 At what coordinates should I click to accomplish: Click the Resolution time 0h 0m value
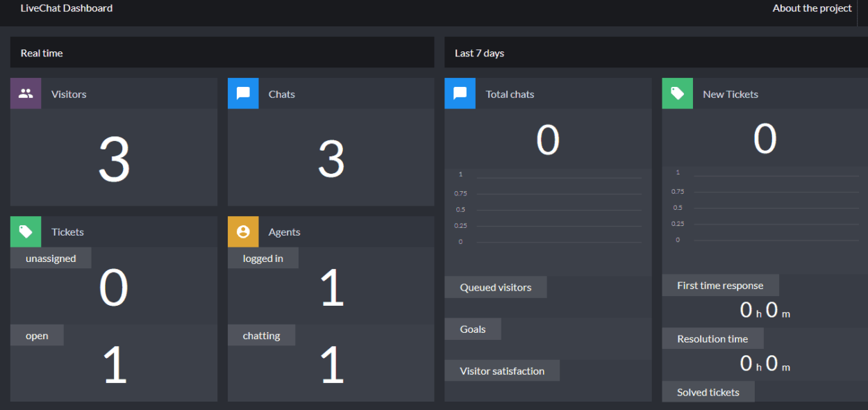pyautogui.click(x=765, y=363)
